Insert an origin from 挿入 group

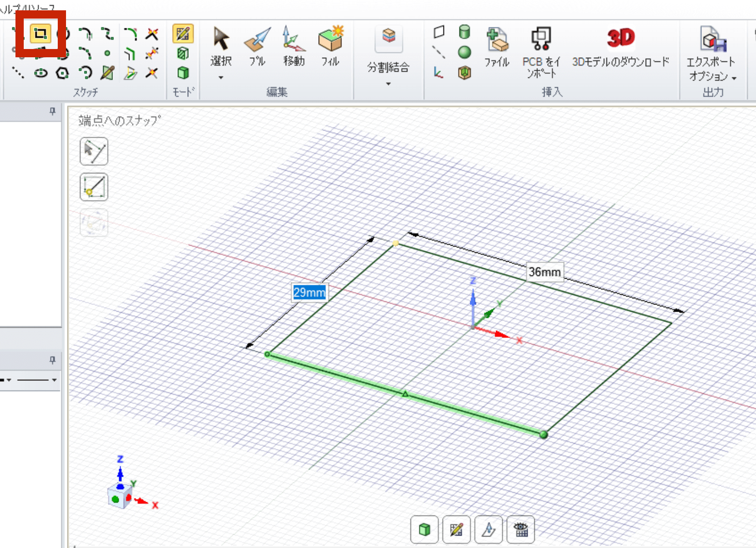pyautogui.click(x=439, y=73)
